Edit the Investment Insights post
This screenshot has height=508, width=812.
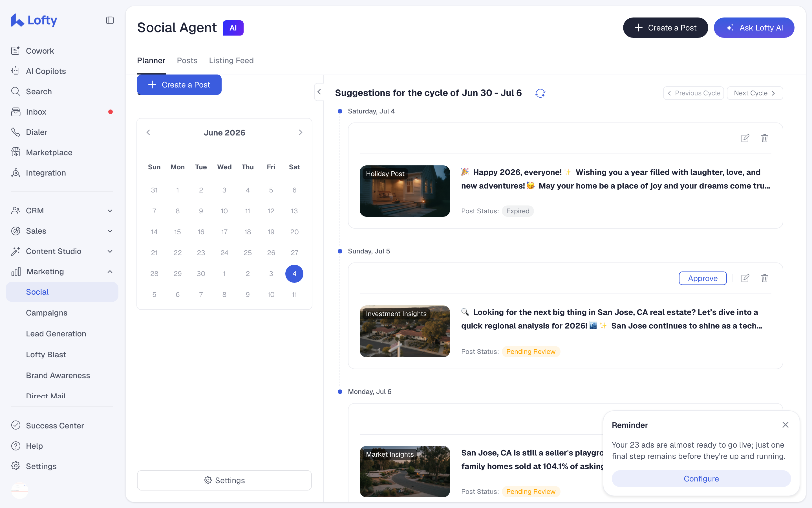745,278
